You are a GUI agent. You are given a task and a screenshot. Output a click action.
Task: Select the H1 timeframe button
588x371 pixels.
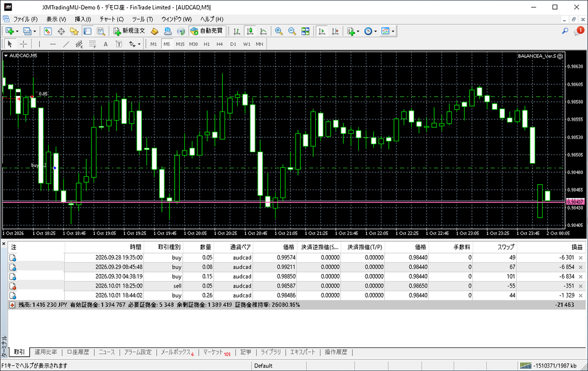pos(207,44)
